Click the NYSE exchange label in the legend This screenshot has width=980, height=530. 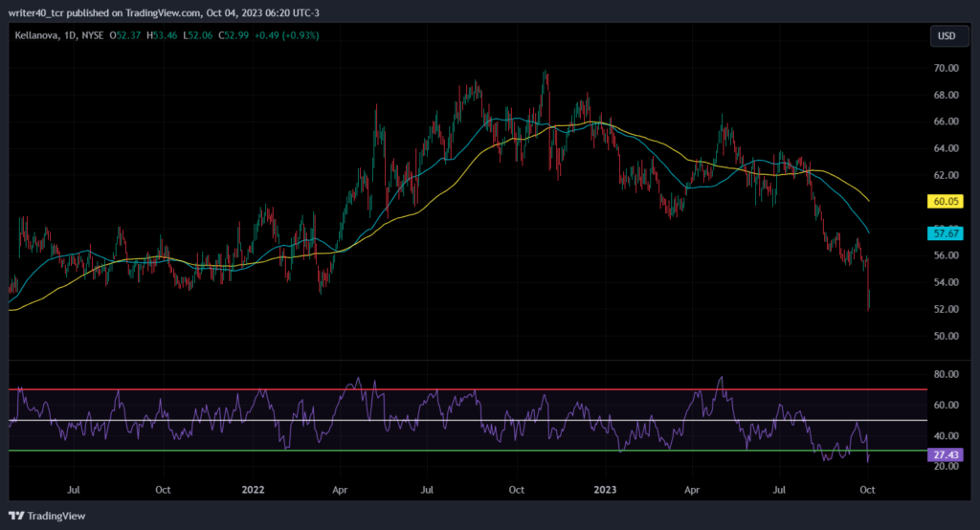point(93,35)
